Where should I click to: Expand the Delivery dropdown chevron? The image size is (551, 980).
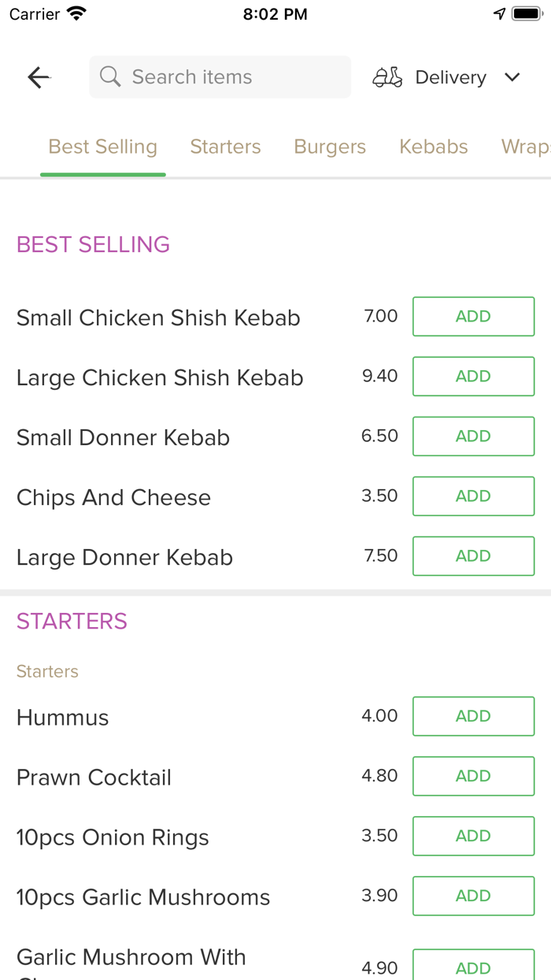point(512,77)
